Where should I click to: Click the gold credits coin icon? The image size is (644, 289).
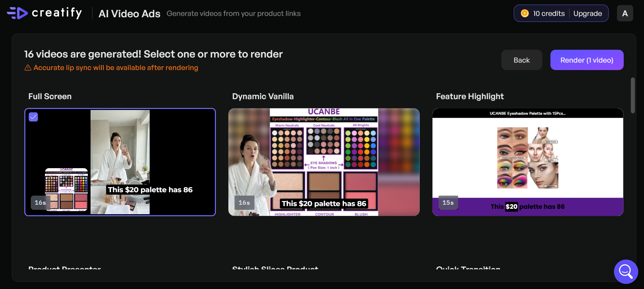525,13
